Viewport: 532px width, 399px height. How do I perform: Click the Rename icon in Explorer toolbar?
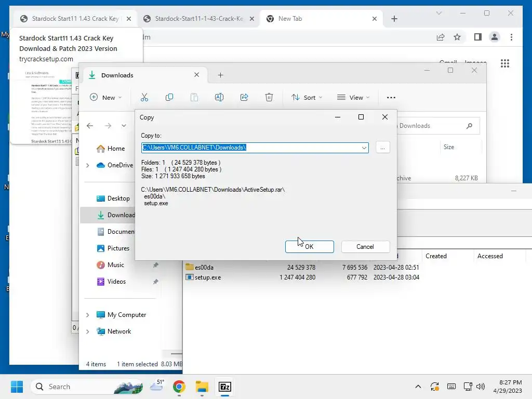[219, 97]
